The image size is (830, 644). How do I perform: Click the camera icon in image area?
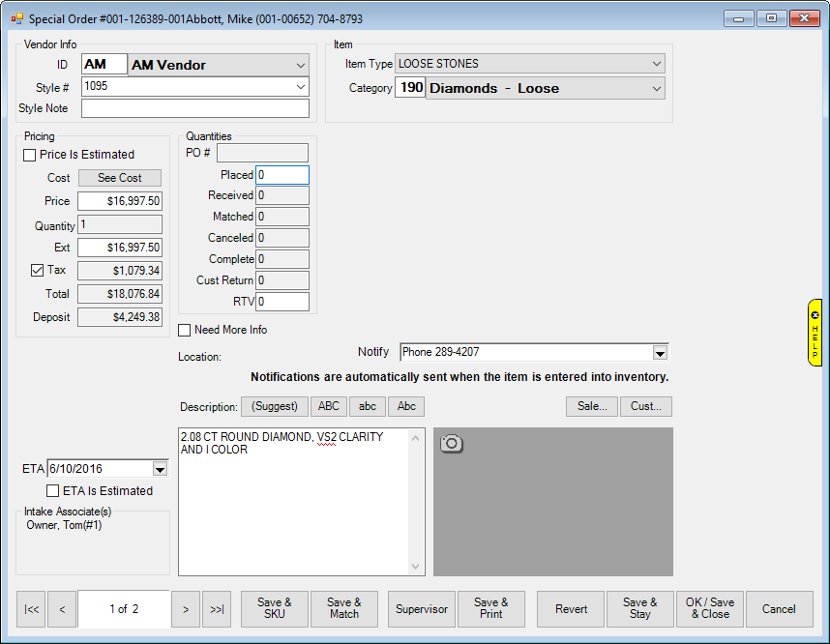pos(451,444)
